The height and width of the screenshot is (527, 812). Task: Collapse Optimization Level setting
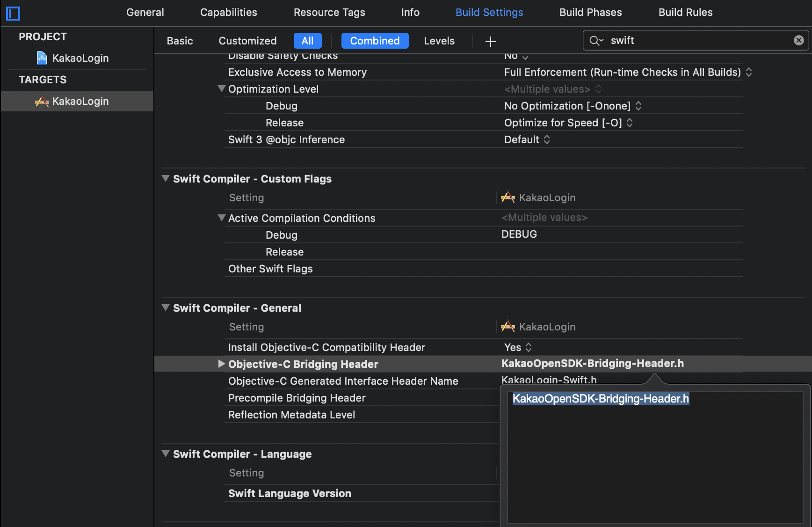[x=222, y=88]
